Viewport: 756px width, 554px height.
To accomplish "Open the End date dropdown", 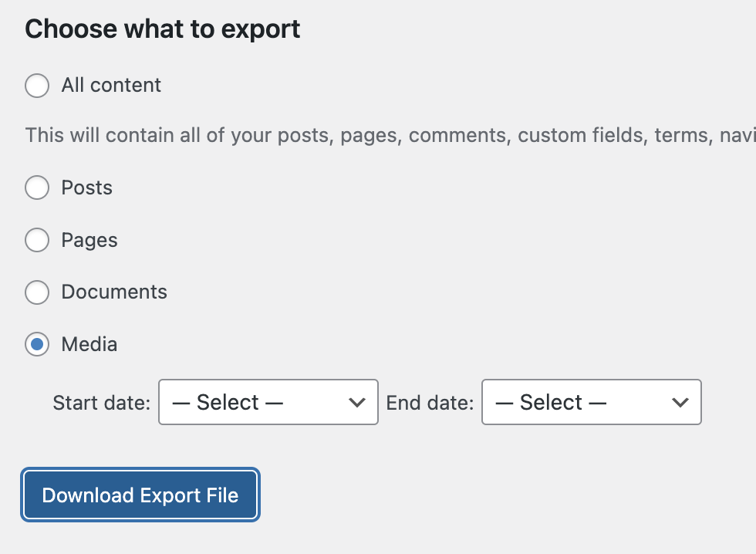I will [591, 402].
